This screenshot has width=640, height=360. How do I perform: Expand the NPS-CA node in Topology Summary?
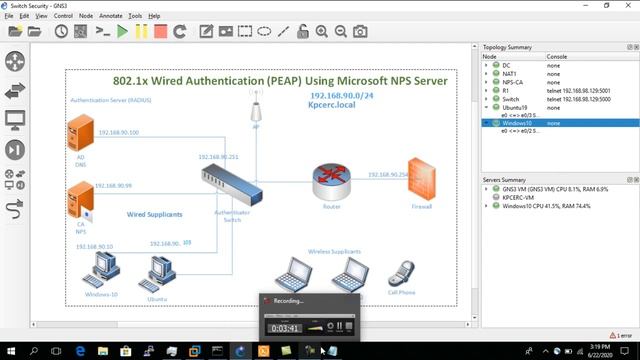point(486,82)
